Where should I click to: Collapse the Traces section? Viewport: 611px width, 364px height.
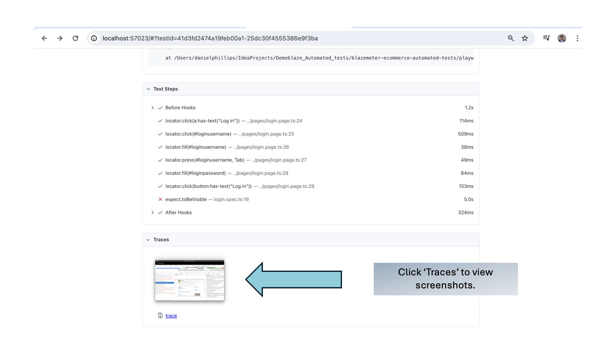(x=149, y=240)
